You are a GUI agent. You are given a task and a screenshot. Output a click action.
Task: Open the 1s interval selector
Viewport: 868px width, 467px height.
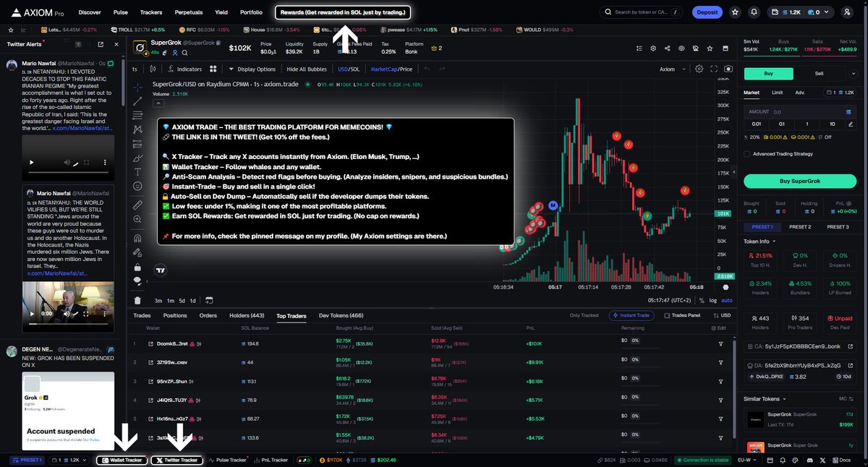(x=135, y=69)
